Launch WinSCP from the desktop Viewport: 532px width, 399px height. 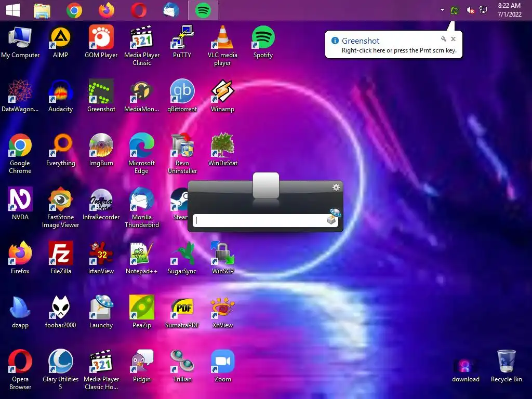tap(222, 258)
